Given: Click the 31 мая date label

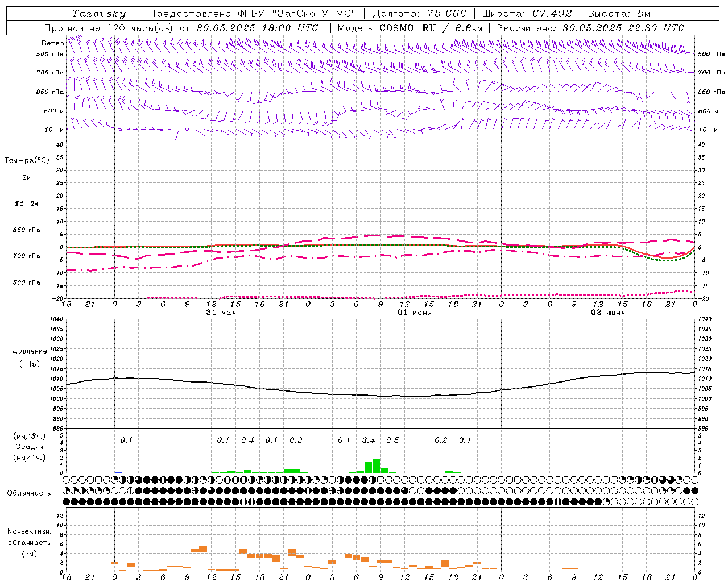Looking at the screenshot, I should 221,312.
